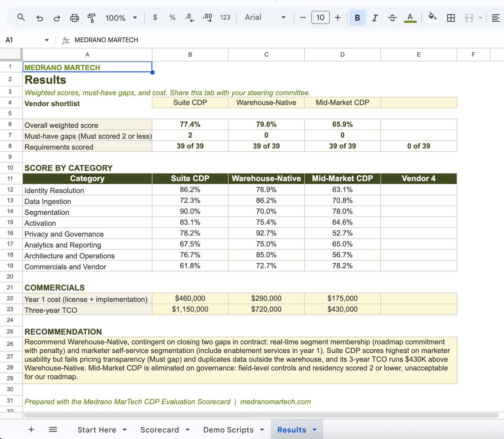
Task: Open the fill color picker
Action: 432,17
